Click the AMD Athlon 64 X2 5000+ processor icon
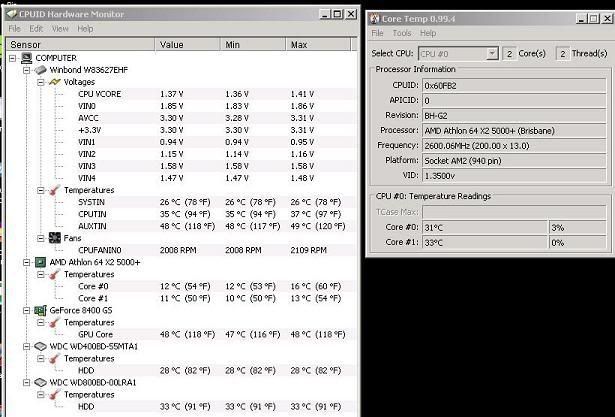 pyautogui.click(x=40, y=262)
